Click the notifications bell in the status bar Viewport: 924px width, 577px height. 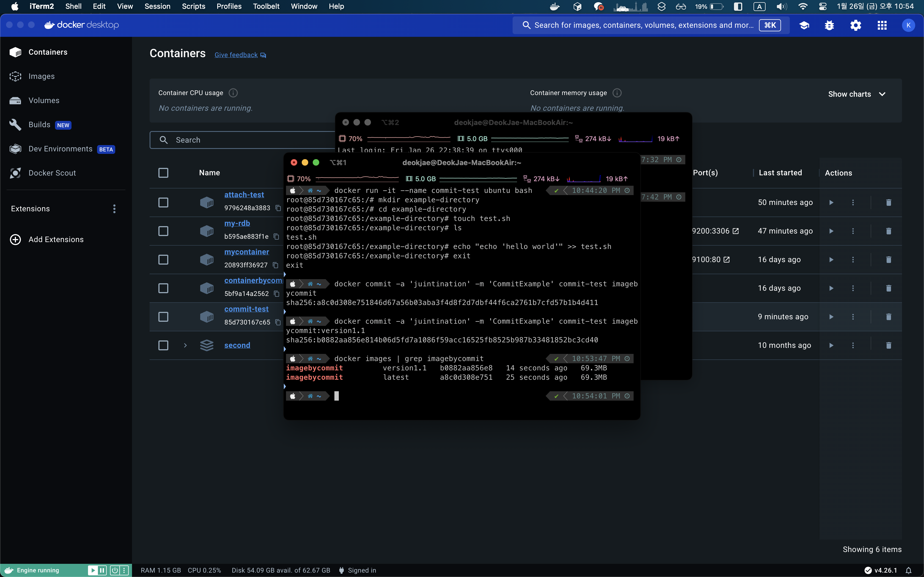tap(909, 570)
